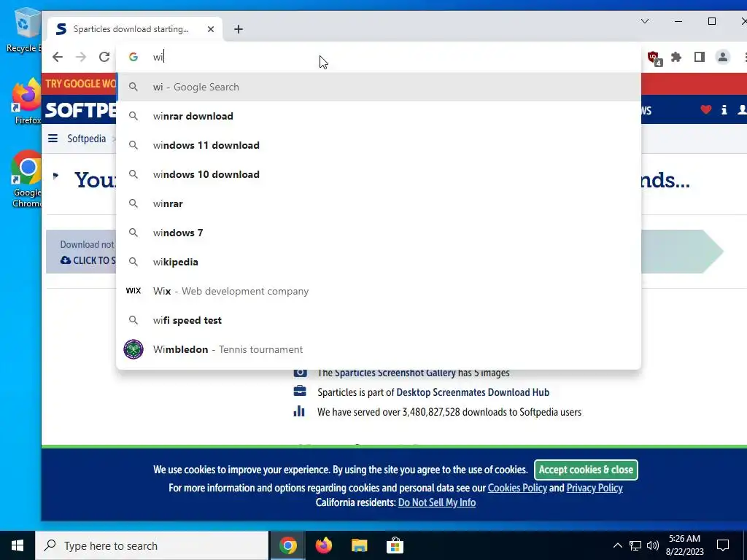
Task: Select the 'windows 10 download' suggestion
Action: click(379, 174)
